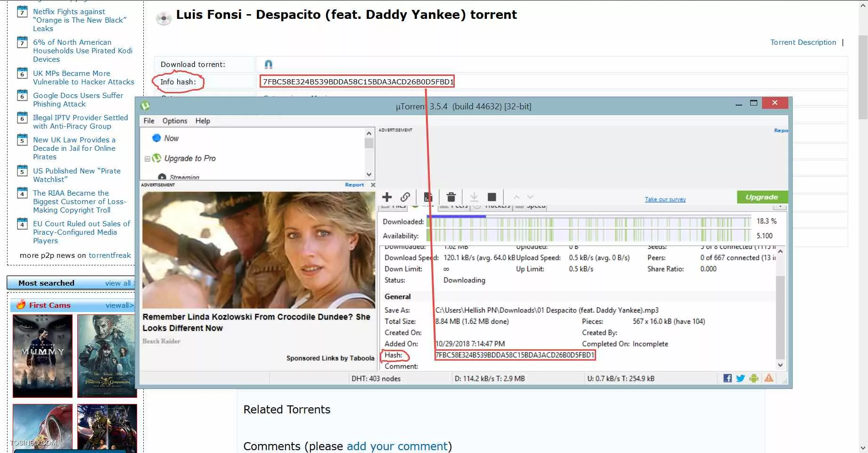Click details pane scroll down arrow
This screenshot has width=868, height=453.
[780, 365]
